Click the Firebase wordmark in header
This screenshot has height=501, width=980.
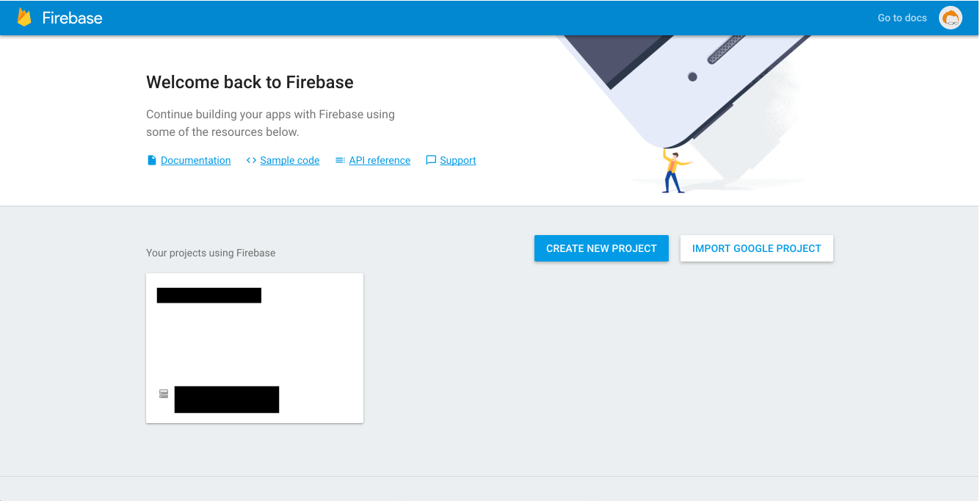point(72,18)
